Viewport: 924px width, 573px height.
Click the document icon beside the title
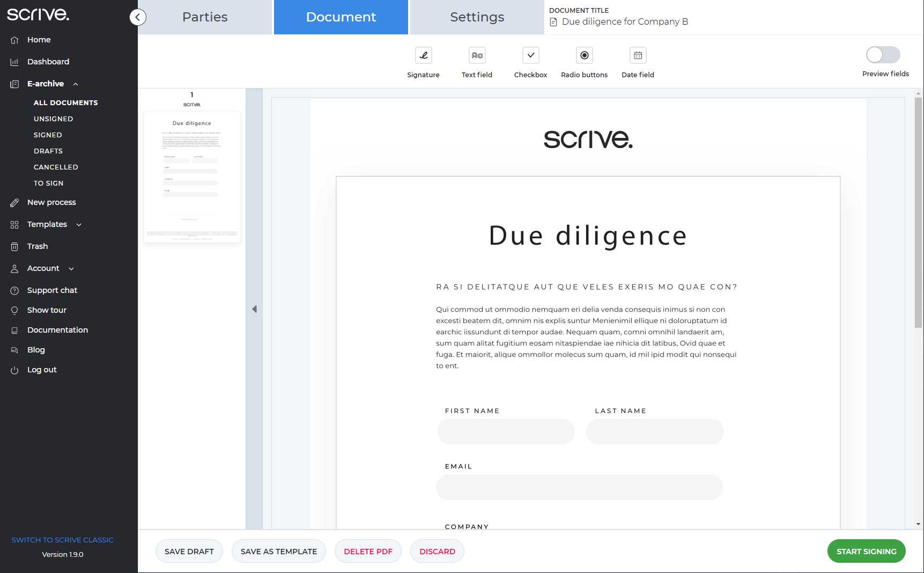tap(553, 22)
